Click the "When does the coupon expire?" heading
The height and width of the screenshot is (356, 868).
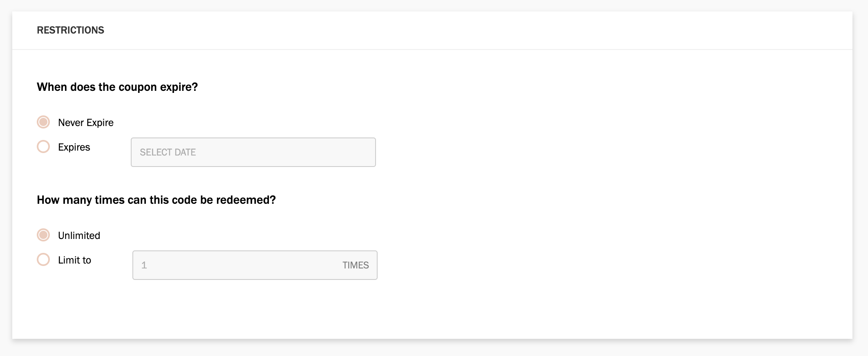117,87
